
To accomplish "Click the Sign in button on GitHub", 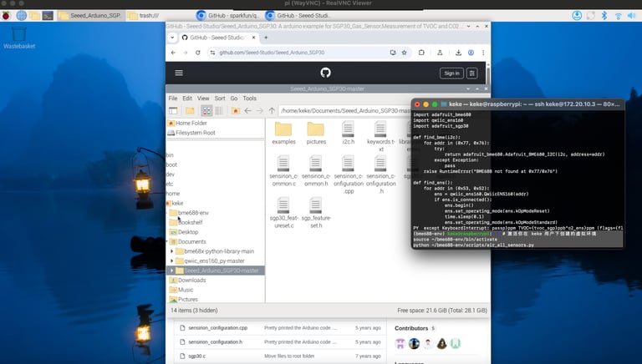I will point(451,73).
